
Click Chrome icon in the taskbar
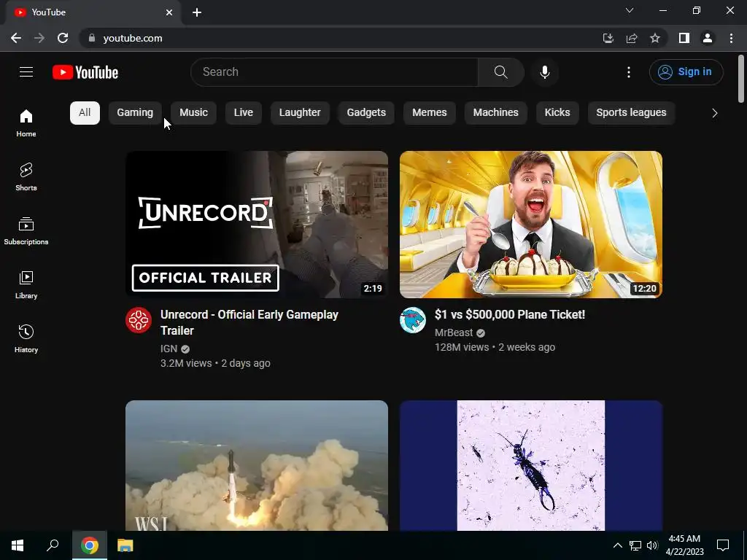point(90,545)
